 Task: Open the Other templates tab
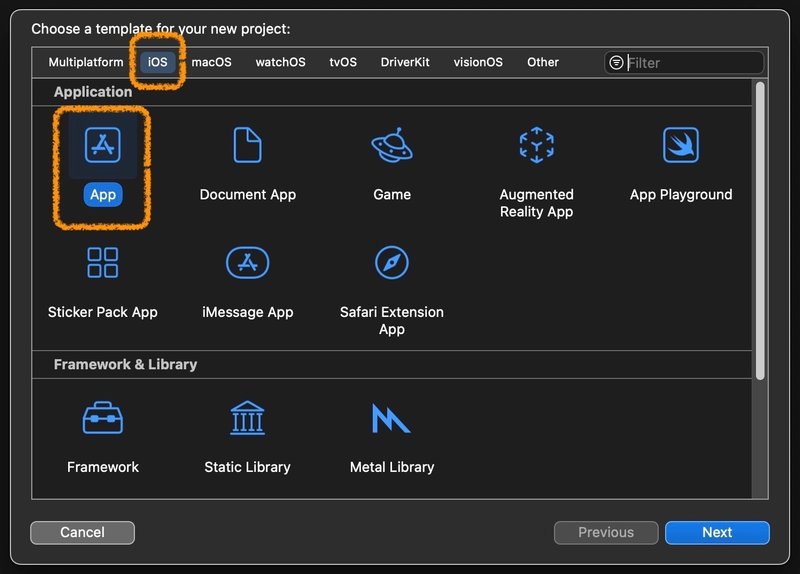point(543,62)
